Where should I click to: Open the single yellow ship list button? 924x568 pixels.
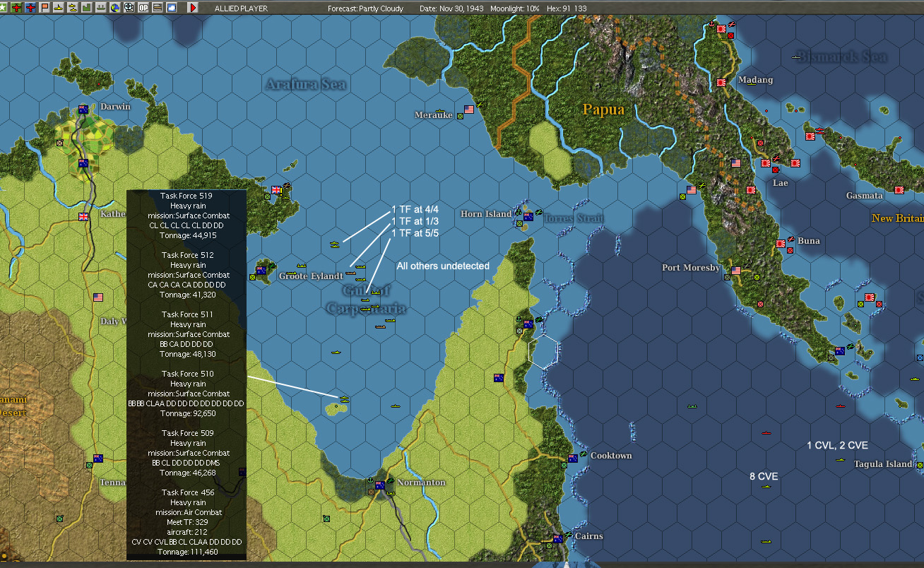pyautogui.click(x=57, y=7)
